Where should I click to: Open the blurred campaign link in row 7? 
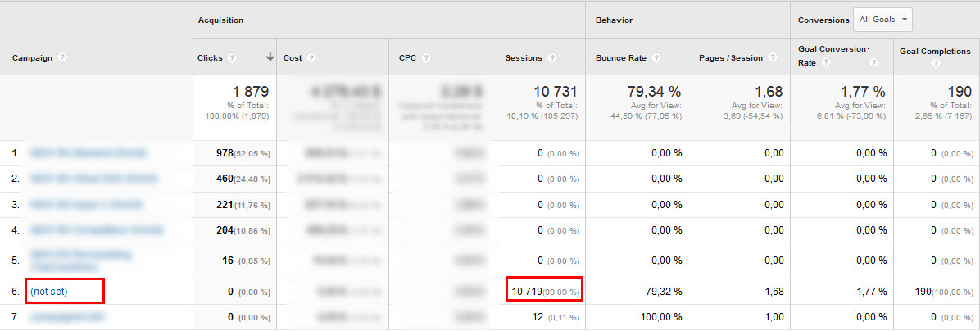pyautogui.click(x=66, y=316)
